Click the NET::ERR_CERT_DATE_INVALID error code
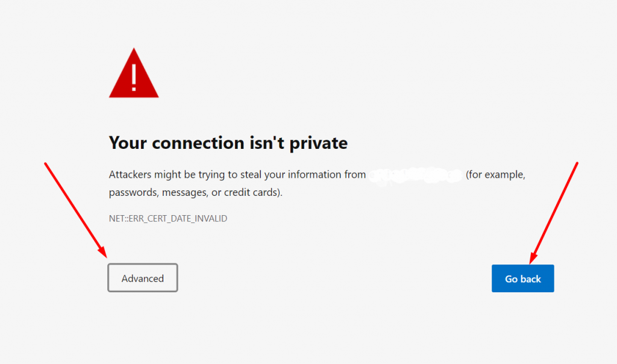Screen dimensions: 617x364 [168, 219]
